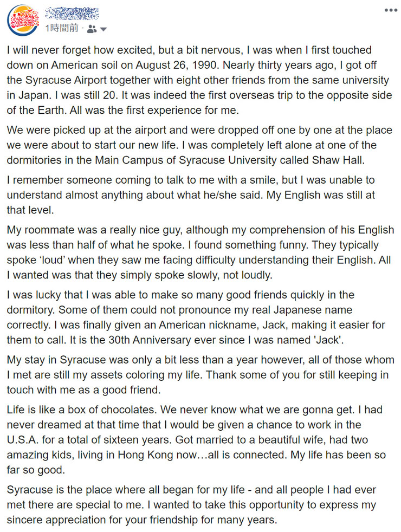The image size is (401, 532).
Task: Open the post's three-dot options menu
Action: tap(391, 10)
